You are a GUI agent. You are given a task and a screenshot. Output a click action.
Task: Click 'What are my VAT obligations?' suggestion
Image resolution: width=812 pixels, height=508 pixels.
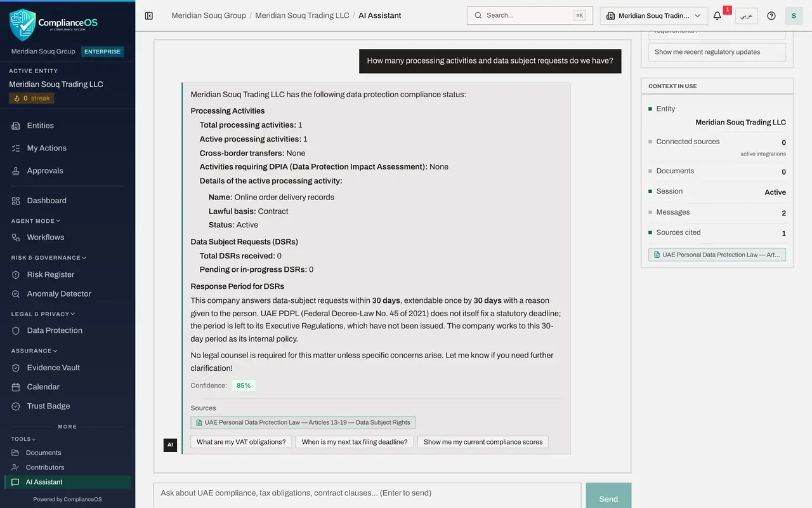pyautogui.click(x=241, y=442)
